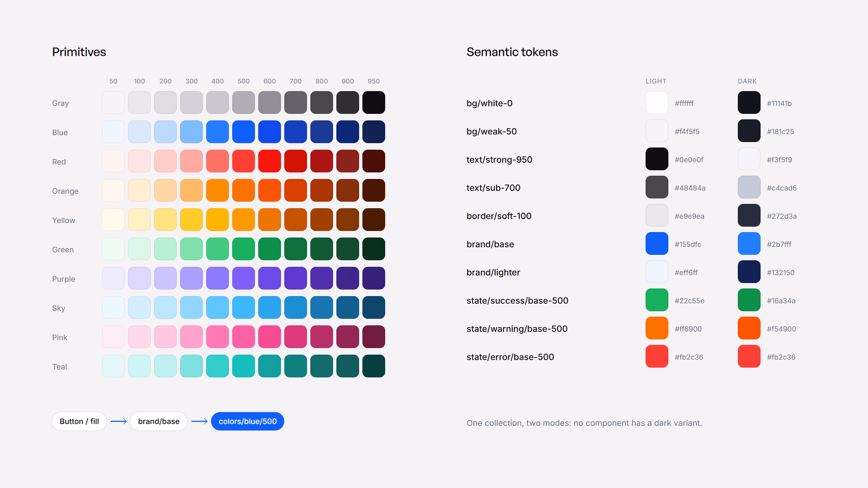Choose the Green 500 swatch
The image size is (868, 488).
click(x=243, y=249)
